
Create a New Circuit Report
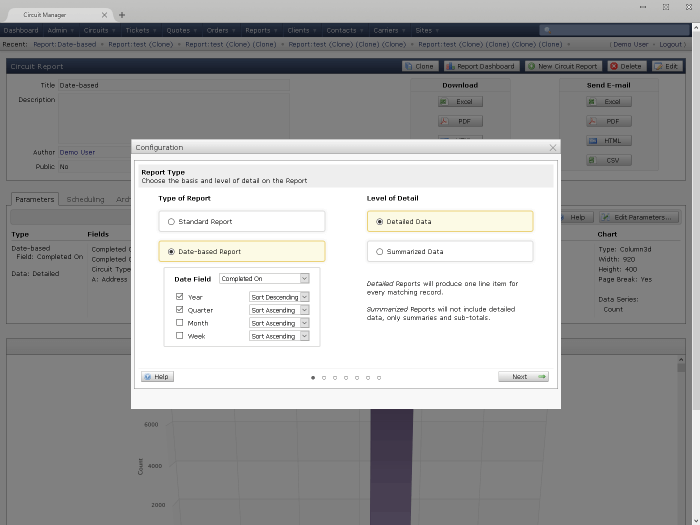tap(563, 66)
